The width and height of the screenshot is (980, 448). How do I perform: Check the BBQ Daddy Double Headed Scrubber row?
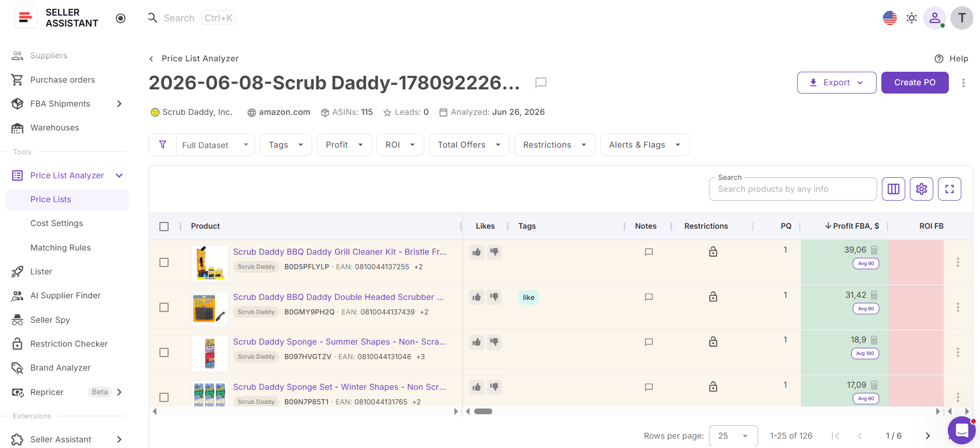click(164, 308)
